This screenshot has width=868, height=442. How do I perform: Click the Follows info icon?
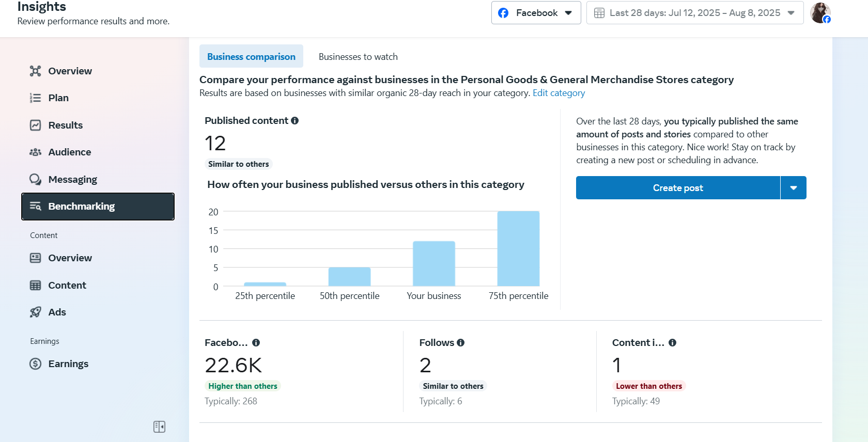461,343
